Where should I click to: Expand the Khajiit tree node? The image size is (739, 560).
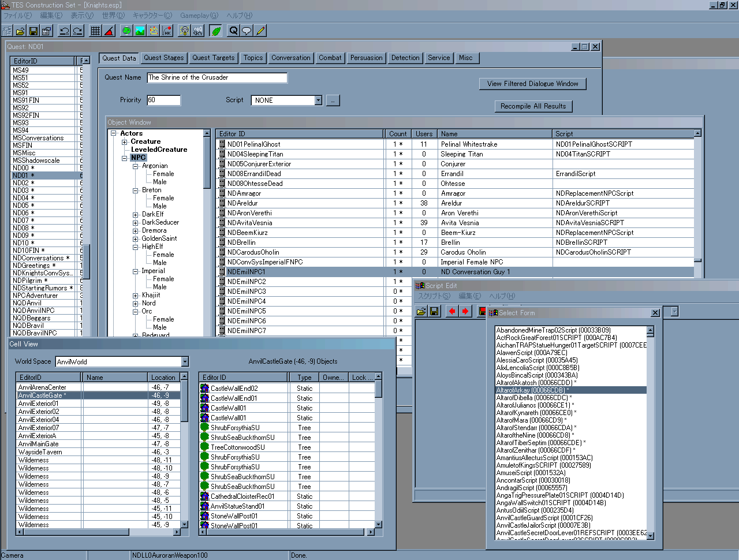click(x=136, y=295)
